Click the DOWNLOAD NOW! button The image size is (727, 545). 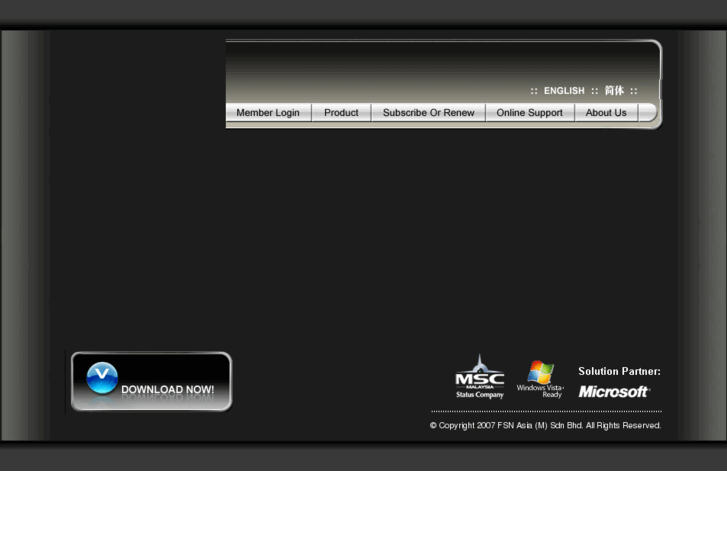152,382
